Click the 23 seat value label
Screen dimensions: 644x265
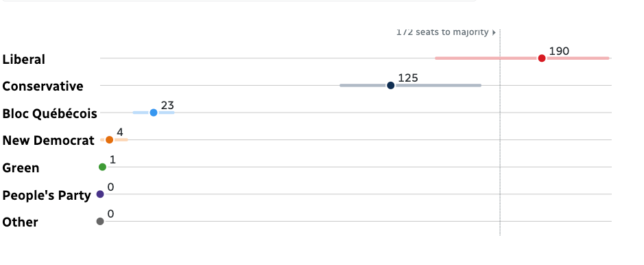(167, 106)
